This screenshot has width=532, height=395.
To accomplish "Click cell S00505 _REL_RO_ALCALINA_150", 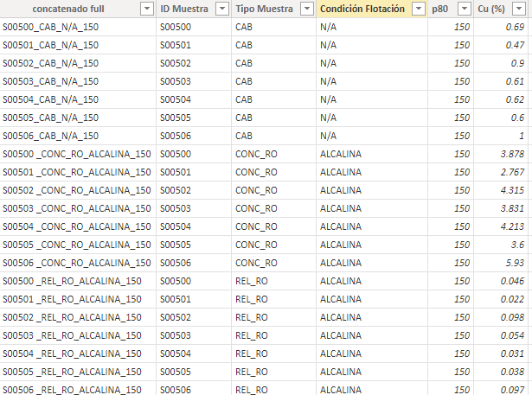I will pyautogui.click(x=78, y=372).
